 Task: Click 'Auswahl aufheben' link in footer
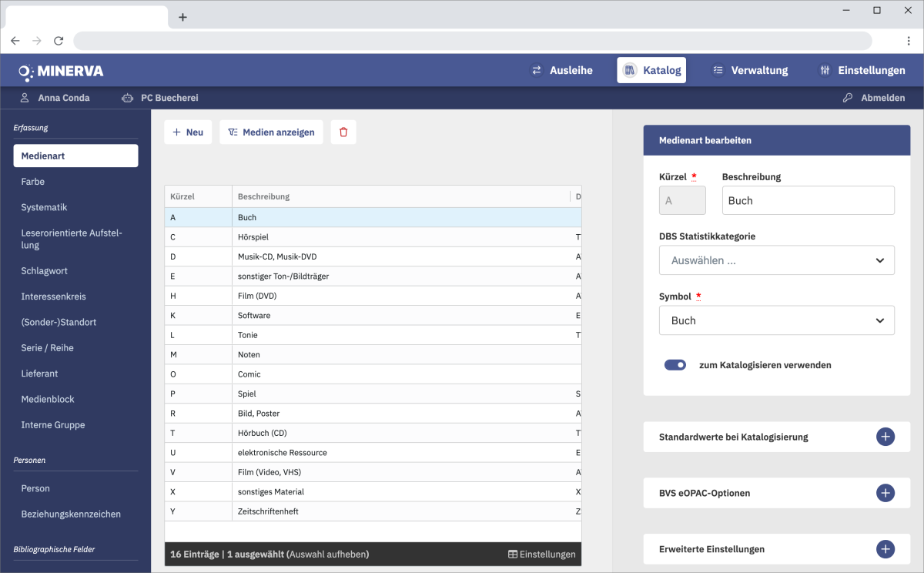point(329,555)
